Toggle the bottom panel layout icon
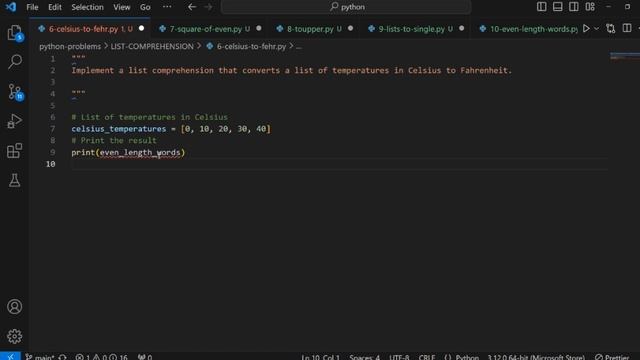The image size is (640, 360). coord(558,7)
